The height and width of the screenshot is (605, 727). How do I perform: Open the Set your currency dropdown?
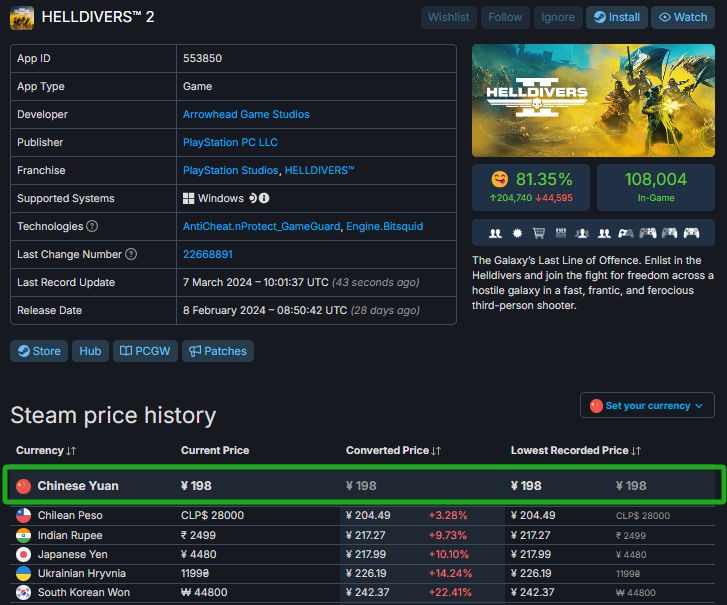647,406
